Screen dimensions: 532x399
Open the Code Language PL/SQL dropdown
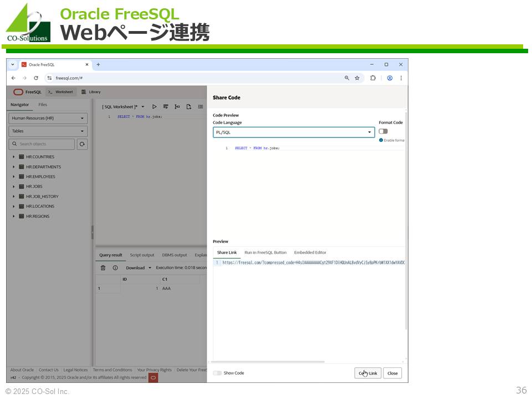point(294,132)
